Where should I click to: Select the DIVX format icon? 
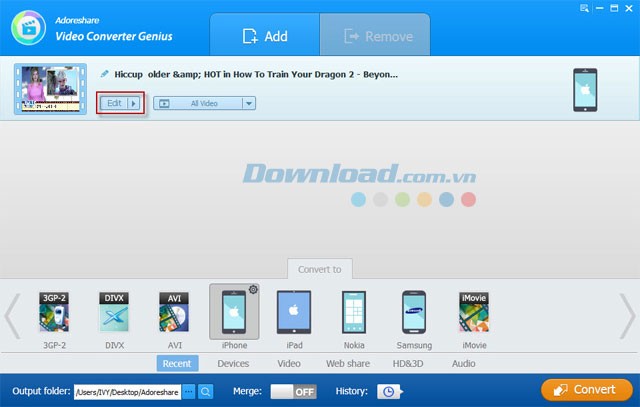pos(114,312)
